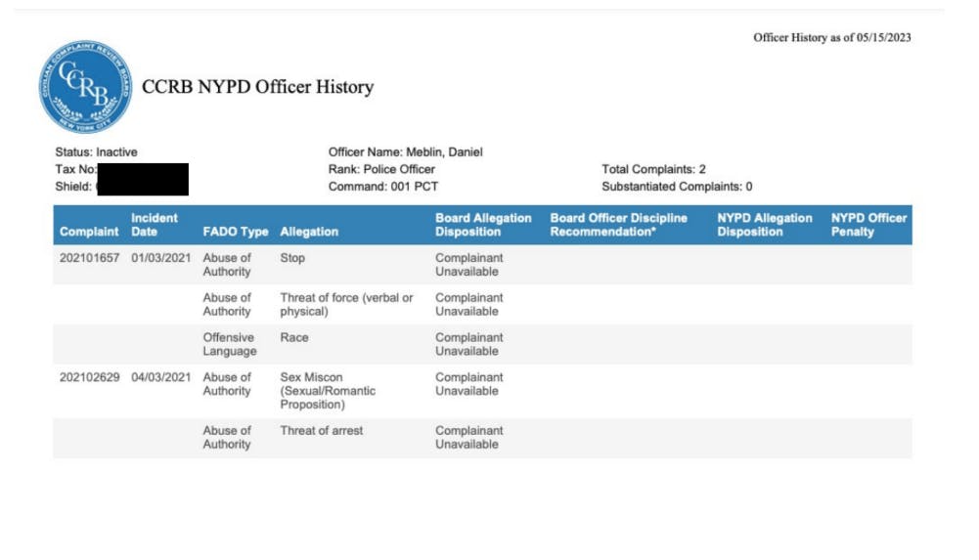
Task: Select the Complaint column header
Action: [x=89, y=232]
